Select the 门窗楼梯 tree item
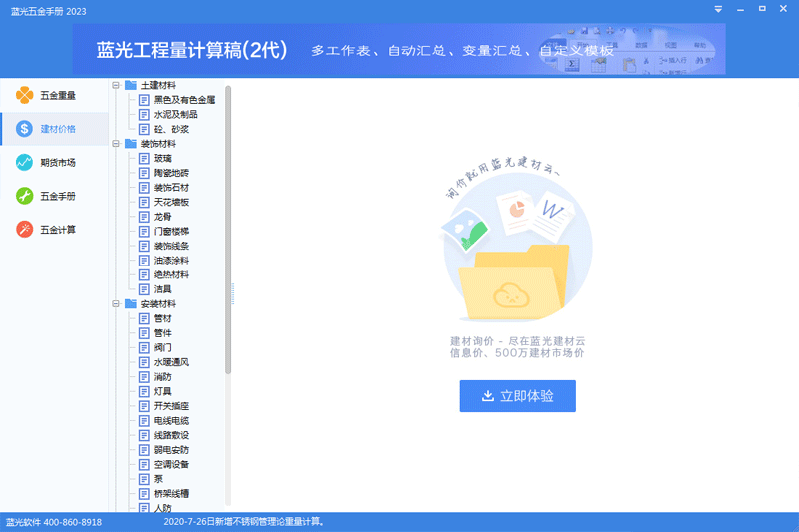The image size is (799, 532). coord(171,232)
